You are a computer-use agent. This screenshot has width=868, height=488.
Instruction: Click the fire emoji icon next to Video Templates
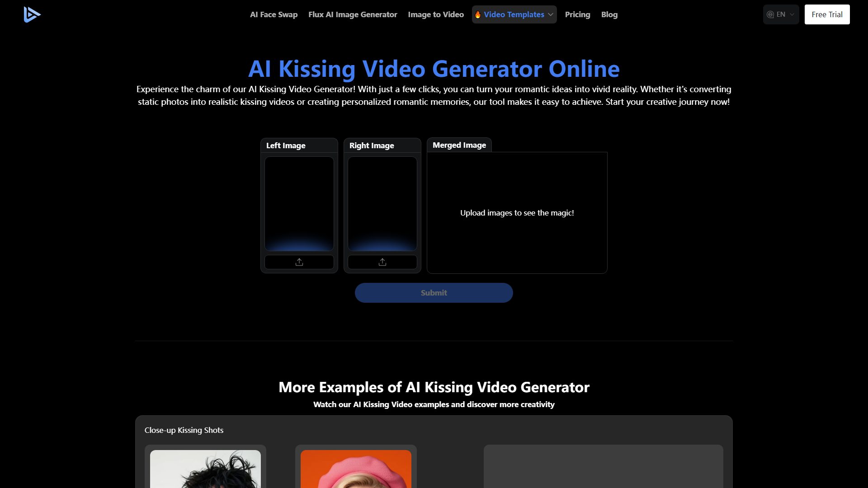(477, 14)
